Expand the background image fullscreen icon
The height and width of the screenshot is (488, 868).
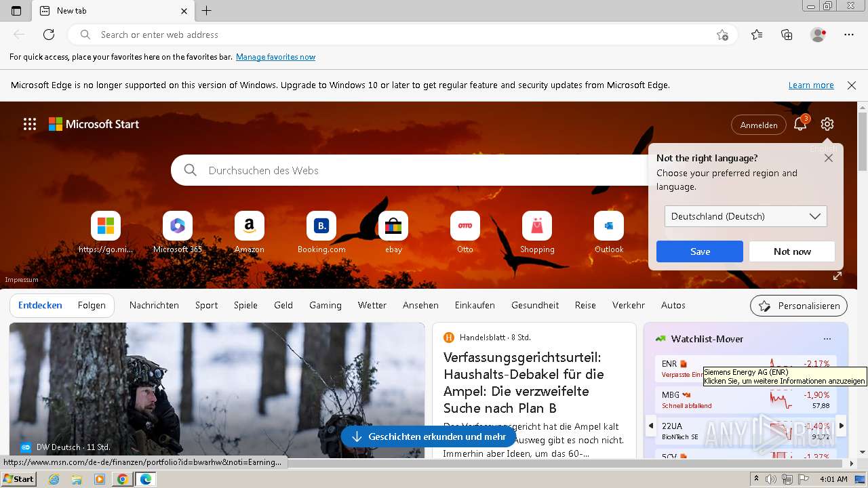click(x=837, y=276)
